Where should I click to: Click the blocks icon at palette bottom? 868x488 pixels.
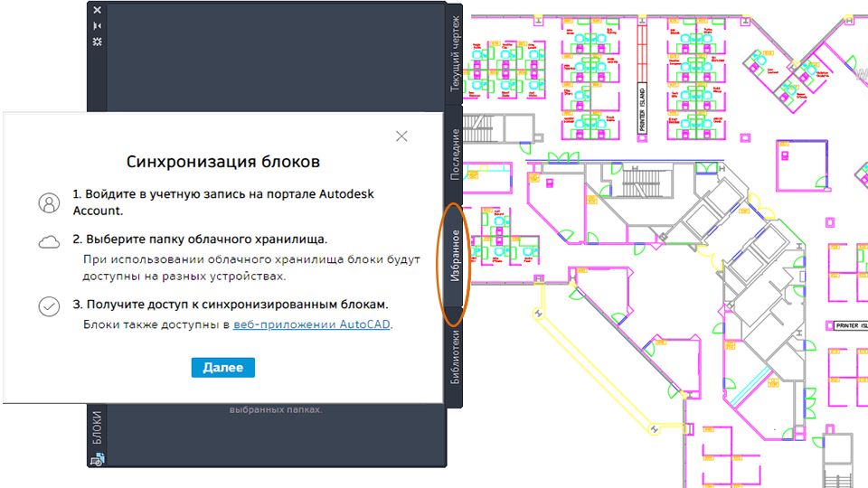click(x=98, y=459)
